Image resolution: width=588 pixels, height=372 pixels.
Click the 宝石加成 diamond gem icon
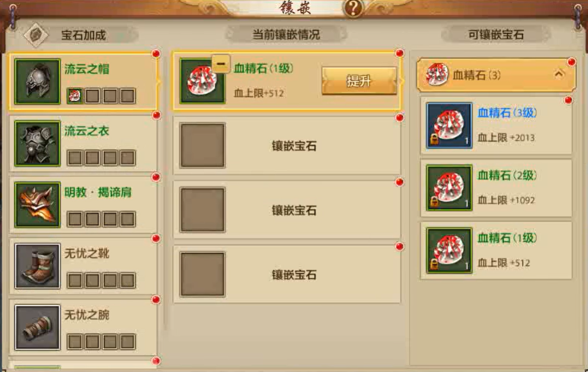click(36, 35)
